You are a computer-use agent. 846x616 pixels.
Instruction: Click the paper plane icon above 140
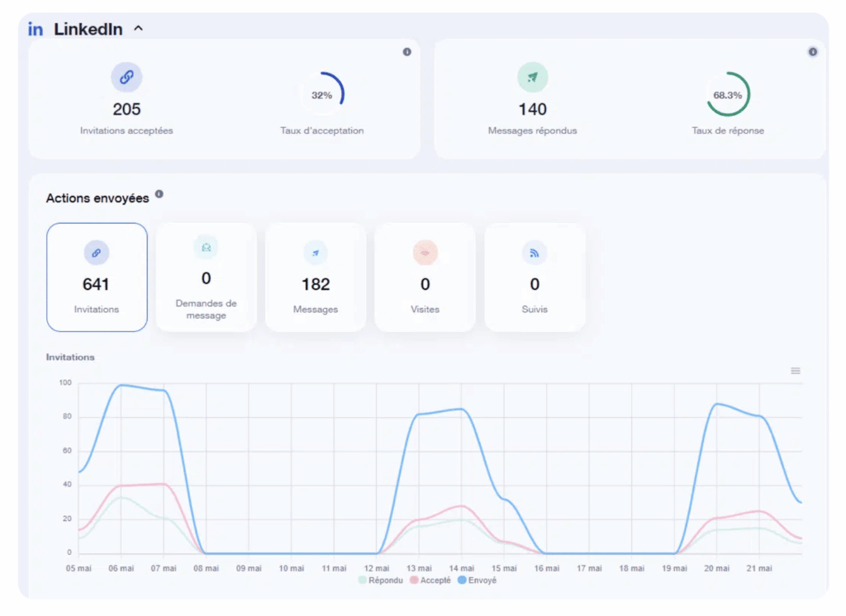pos(532,77)
